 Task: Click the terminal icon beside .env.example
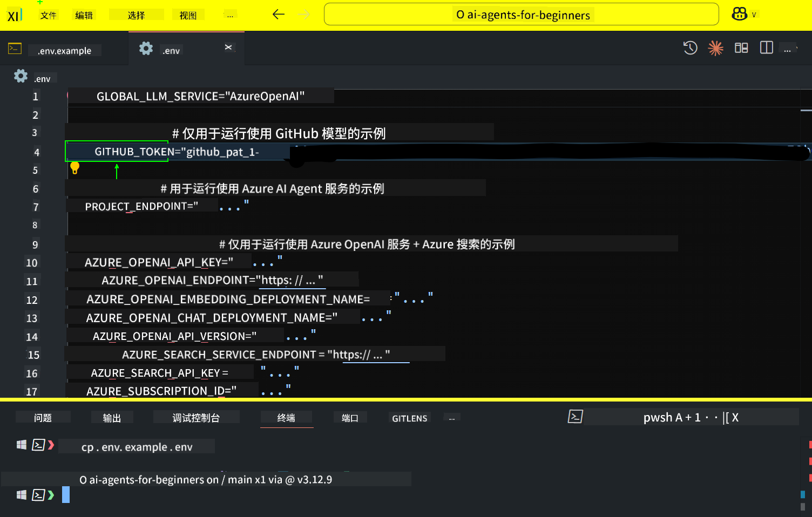[x=15, y=49]
